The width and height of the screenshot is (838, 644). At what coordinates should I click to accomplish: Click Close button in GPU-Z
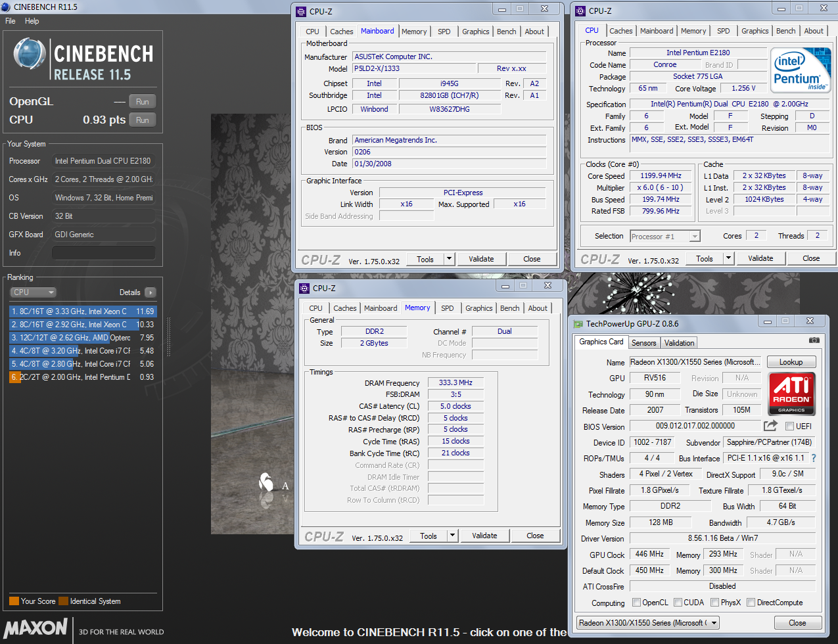(x=797, y=622)
